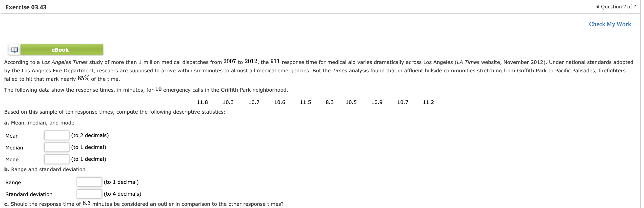
Task: Click the part b heading text
Action: [x=44, y=169]
